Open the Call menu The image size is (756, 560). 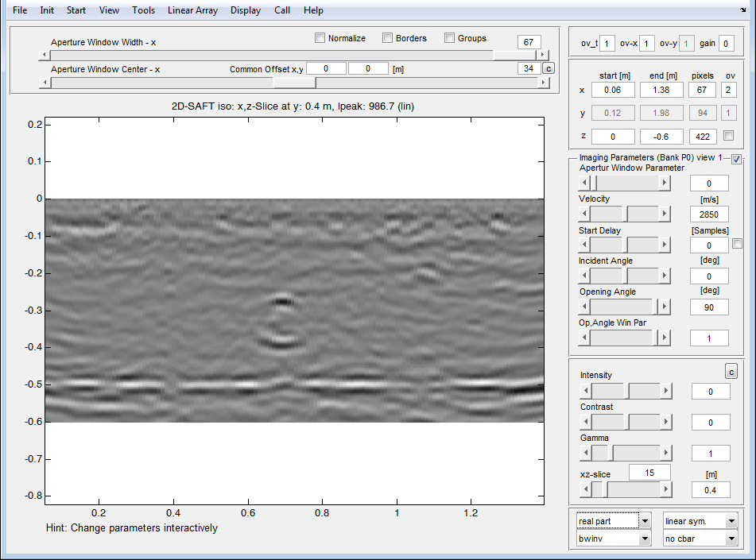coord(282,10)
